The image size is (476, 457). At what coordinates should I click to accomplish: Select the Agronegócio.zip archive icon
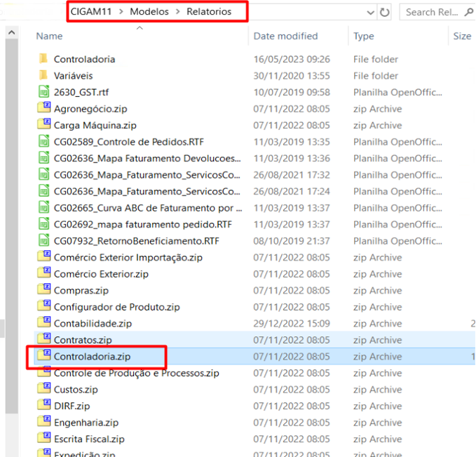point(44,108)
